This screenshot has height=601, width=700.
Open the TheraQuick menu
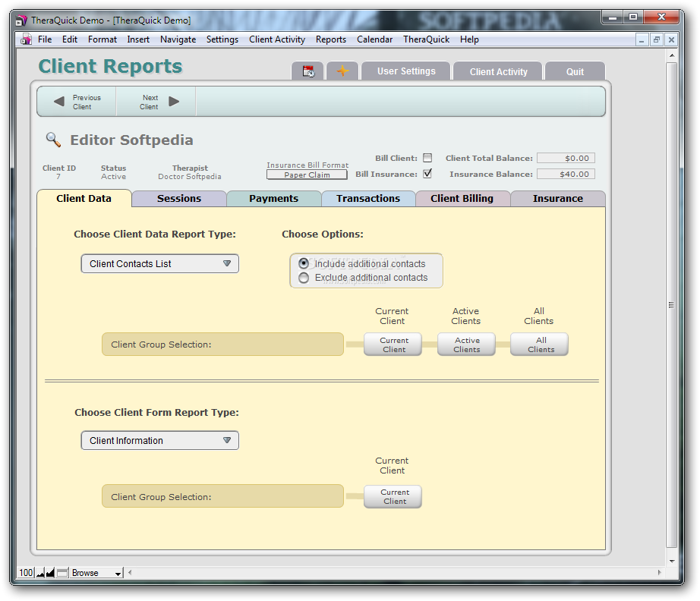click(x=427, y=39)
